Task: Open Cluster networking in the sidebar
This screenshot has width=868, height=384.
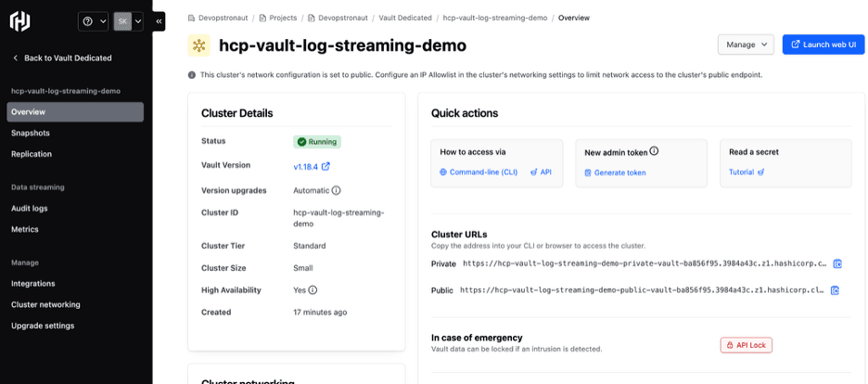Action: tap(45, 304)
